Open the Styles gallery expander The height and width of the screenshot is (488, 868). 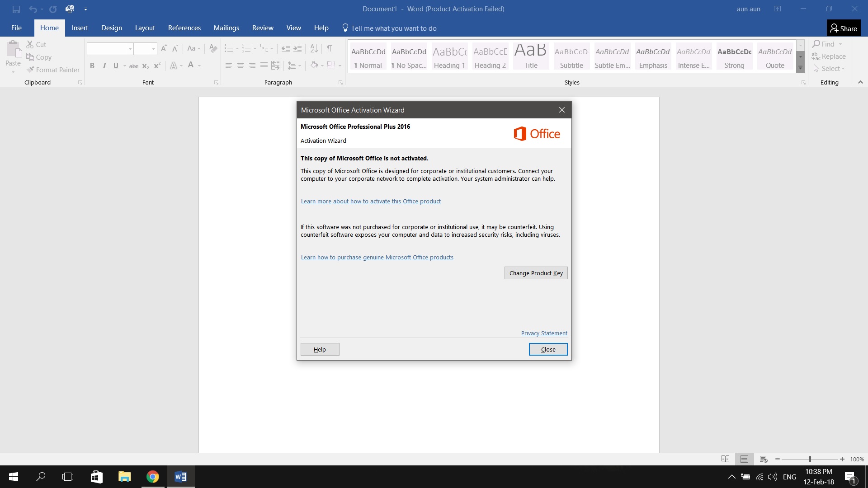(801, 68)
